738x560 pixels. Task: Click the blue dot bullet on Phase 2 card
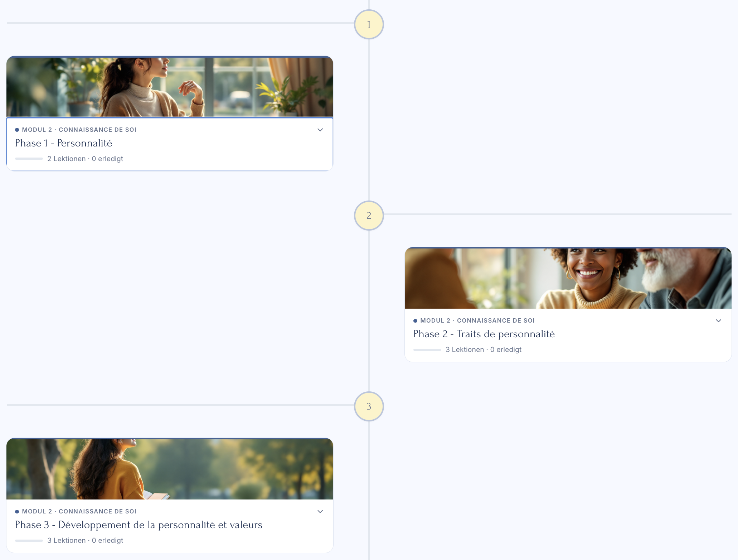(415, 320)
